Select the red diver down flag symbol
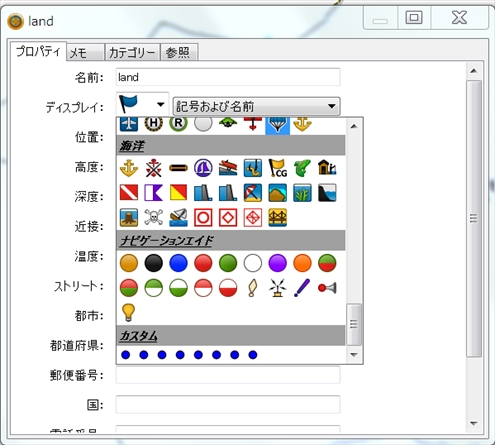 pyautogui.click(x=129, y=193)
